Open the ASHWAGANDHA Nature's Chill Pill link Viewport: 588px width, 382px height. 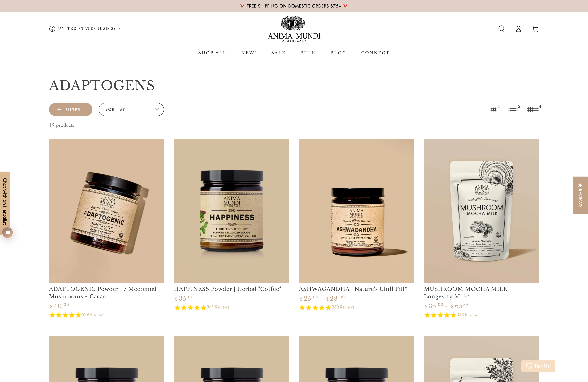point(353,289)
